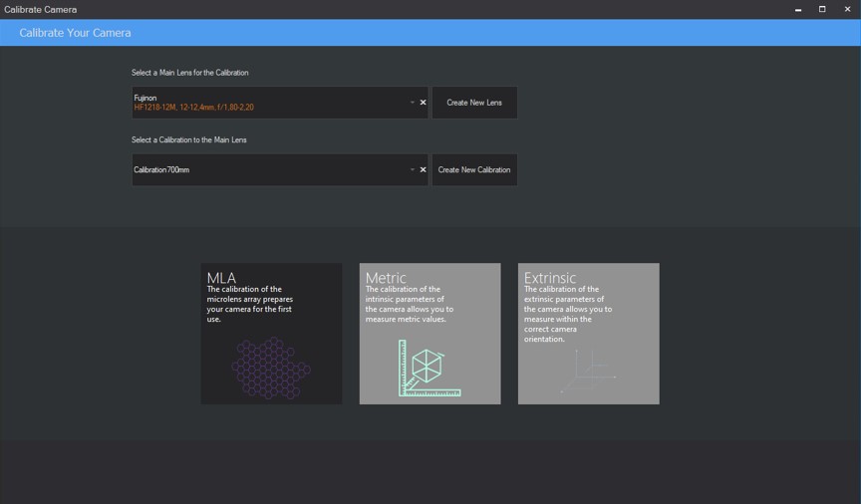Click the Calibration 700mm selection field

pyautogui.click(x=269, y=170)
